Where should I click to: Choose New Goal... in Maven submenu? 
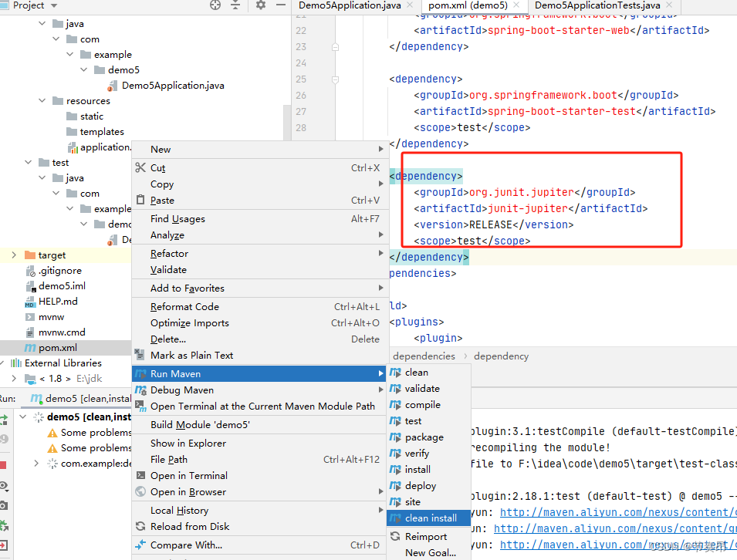[428, 553]
